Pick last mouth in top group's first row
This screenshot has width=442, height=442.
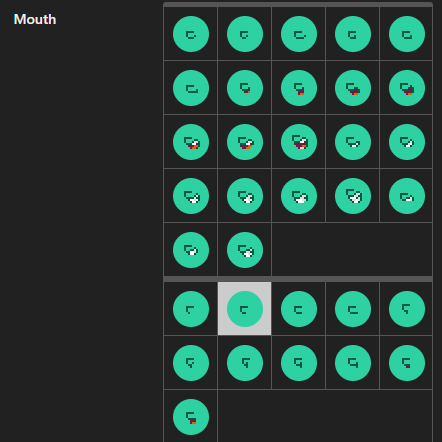[x=406, y=34]
